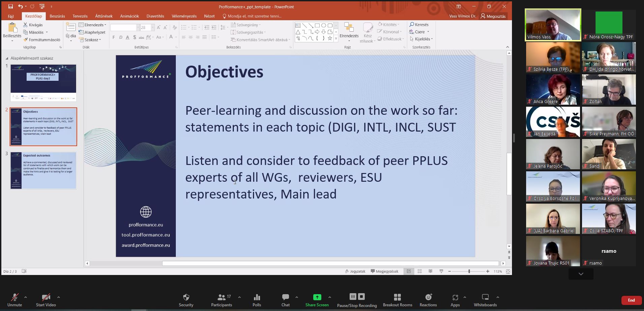The width and height of the screenshot is (644, 311).
Task: Open Zoom Polls panel
Action: click(x=257, y=300)
